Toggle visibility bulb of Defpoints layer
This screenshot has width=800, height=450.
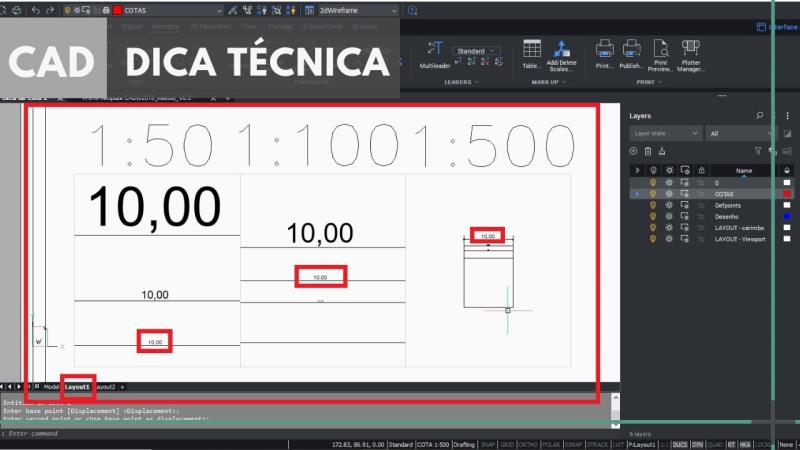653,205
